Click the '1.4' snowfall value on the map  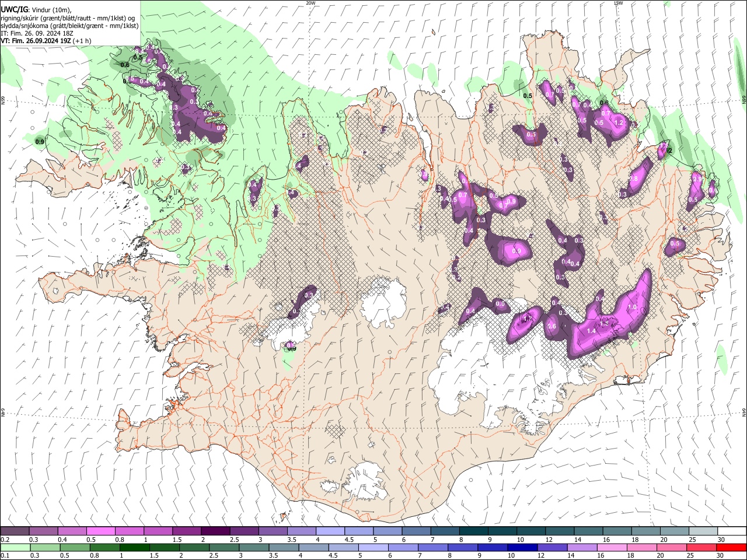(591, 331)
